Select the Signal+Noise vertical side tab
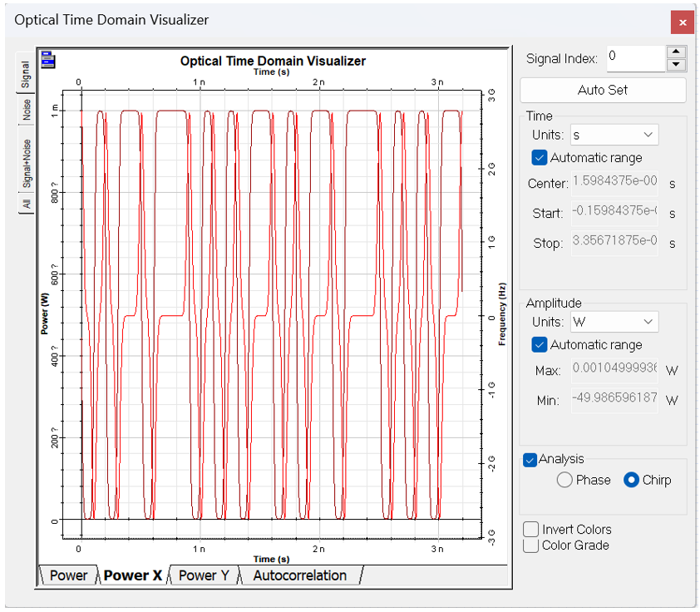The width and height of the screenshot is (700, 612). (27, 163)
